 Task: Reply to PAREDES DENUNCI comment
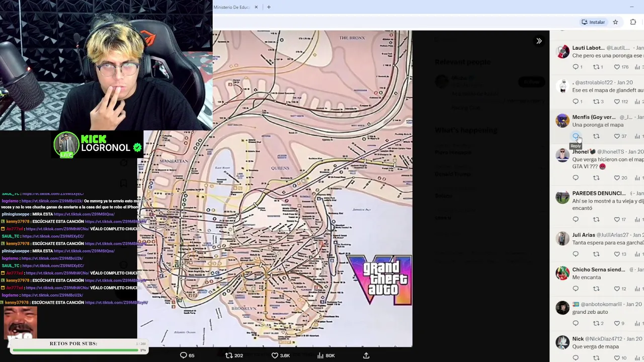(576, 219)
